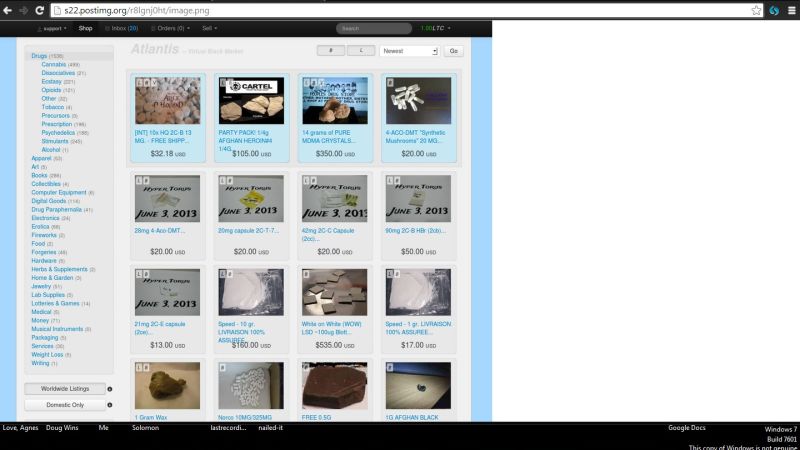Screen dimensions: 800x450
Task: Open the 1.00 LTC balance dropdown
Action: coord(435,29)
